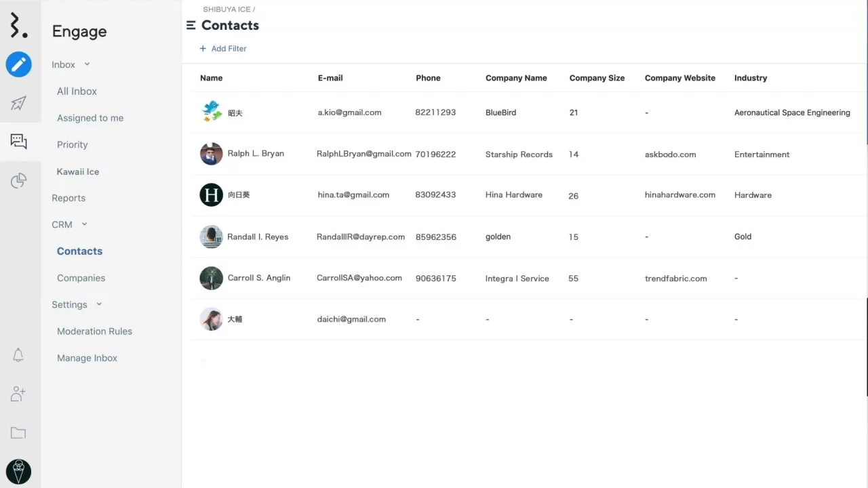Open the pie chart analytics icon
The width and height of the screenshot is (868, 488).
(x=19, y=180)
